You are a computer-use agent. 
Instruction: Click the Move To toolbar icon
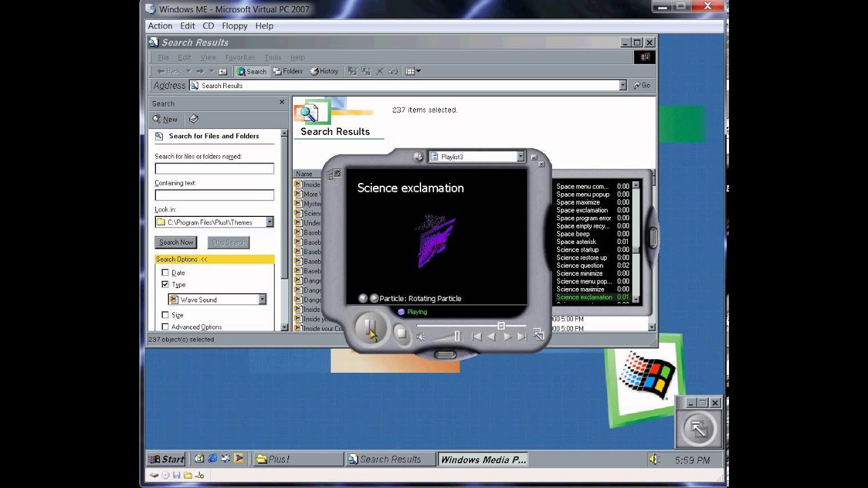click(353, 71)
